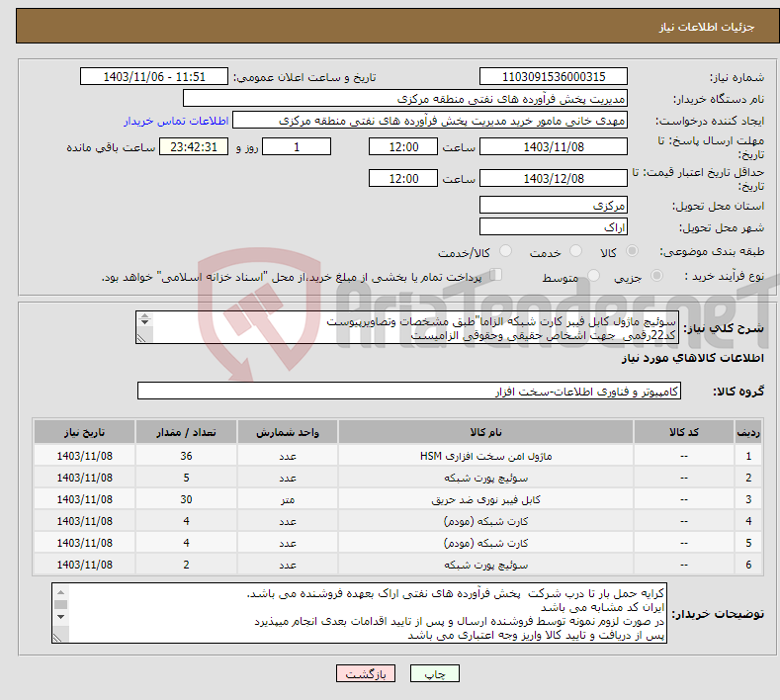This screenshot has height=700, width=780.
Task: Click row 4 item کارت شبکه (مودم)
Action: point(485,521)
